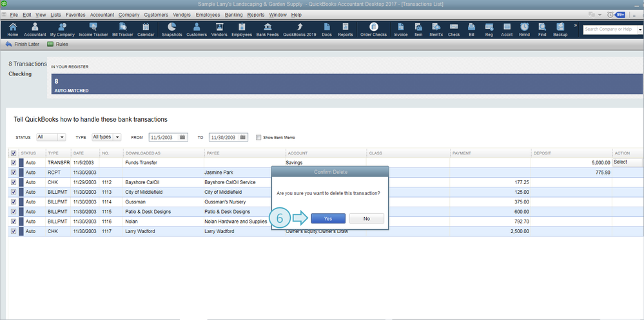
Task: Click No to cancel deletion
Action: pyautogui.click(x=366, y=218)
